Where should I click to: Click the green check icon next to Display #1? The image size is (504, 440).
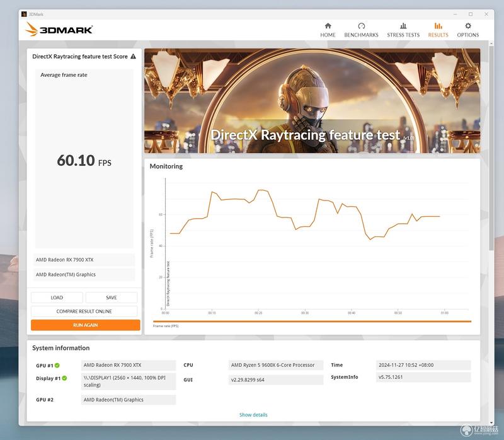coord(64,378)
